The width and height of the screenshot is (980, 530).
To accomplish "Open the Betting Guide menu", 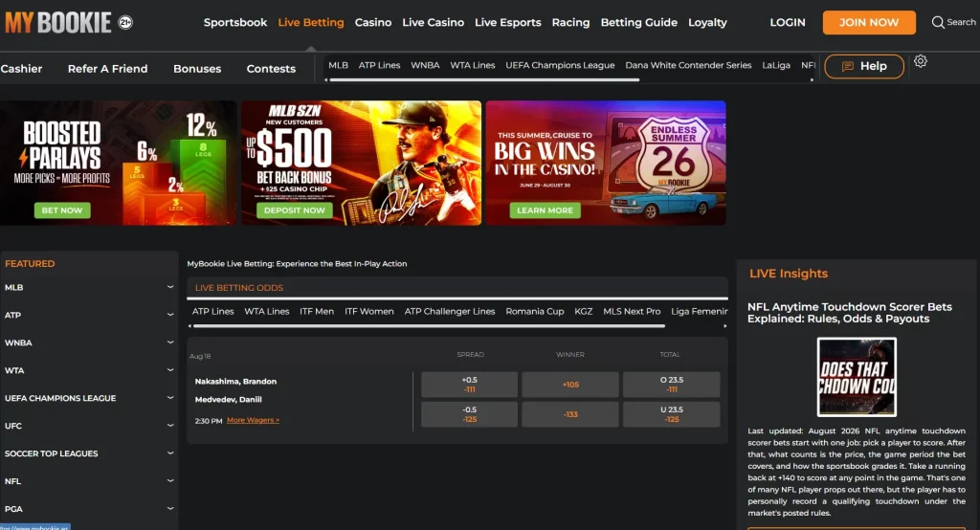I will pyautogui.click(x=638, y=23).
